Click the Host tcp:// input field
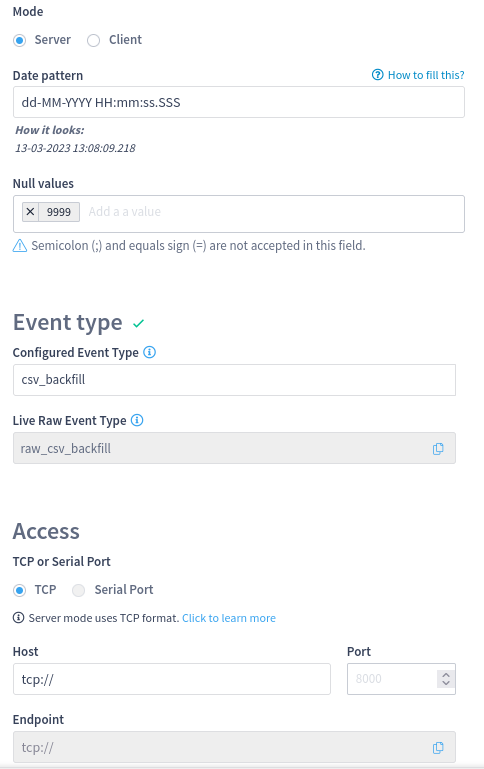The height and width of the screenshot is (769, 484). [172, 679]
